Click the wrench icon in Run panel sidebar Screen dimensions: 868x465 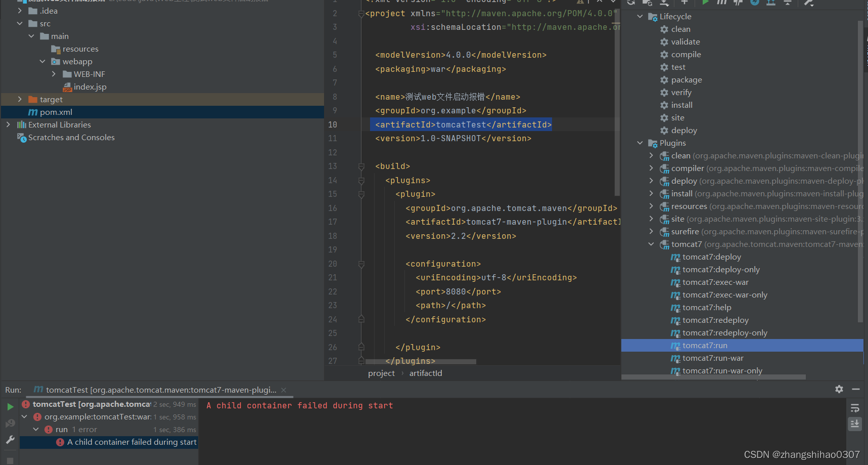[10, 440]
